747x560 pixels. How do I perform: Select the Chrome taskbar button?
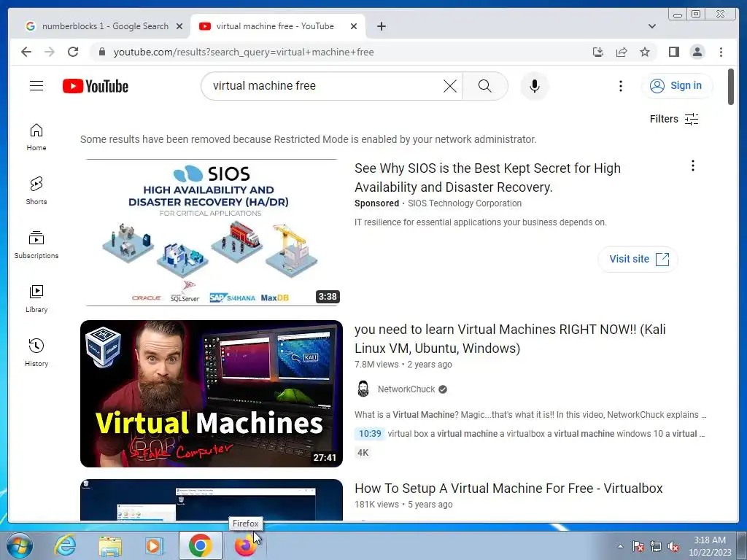coord(200,545)
